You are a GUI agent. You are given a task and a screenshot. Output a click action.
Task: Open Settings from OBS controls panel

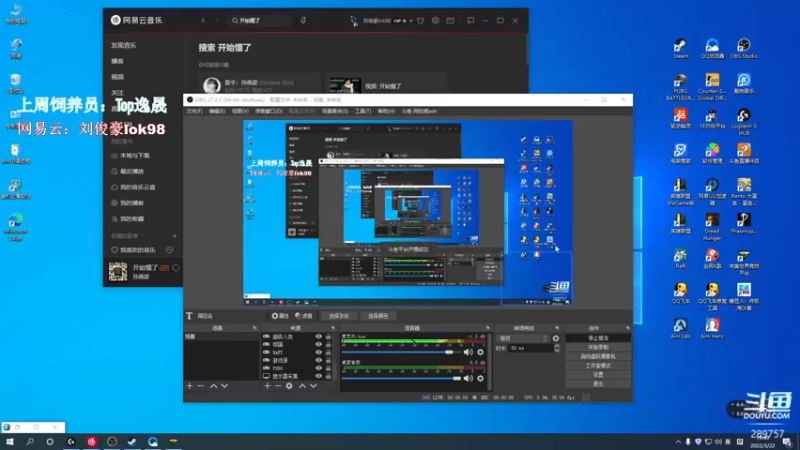click(x=598, y=374)
